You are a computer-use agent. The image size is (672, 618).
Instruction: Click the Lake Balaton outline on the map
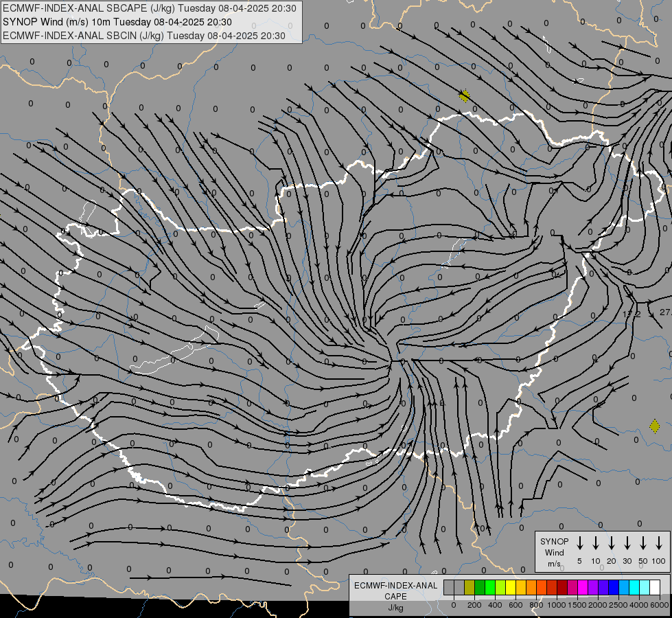click(174, 350)
